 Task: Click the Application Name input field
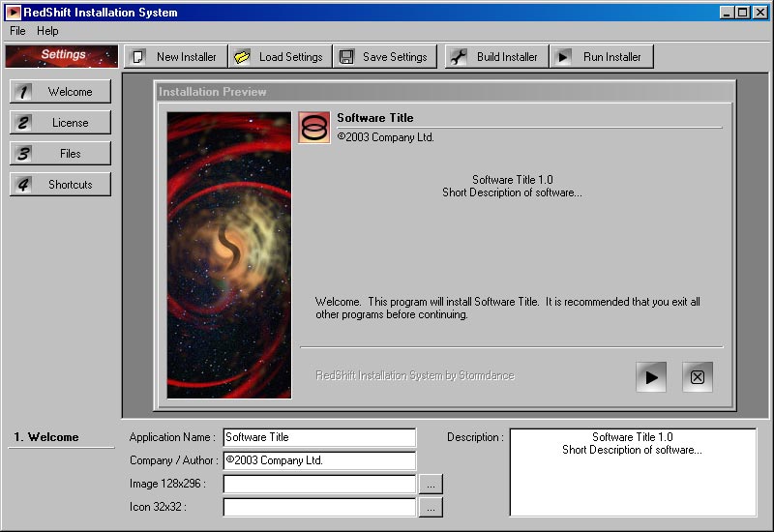[x=319, y=437]
